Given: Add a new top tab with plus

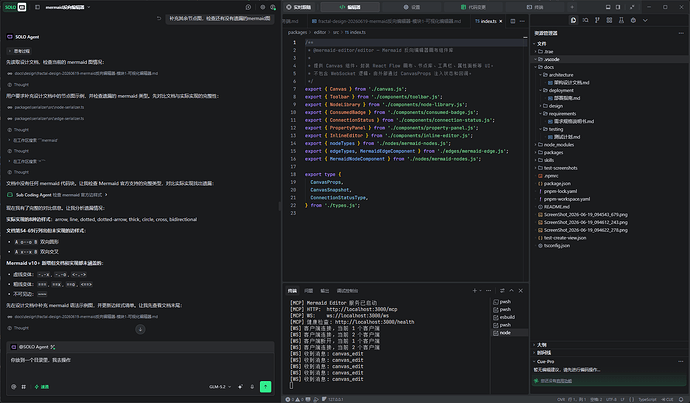Looking at the screenshot, I should tap(572, 7).
